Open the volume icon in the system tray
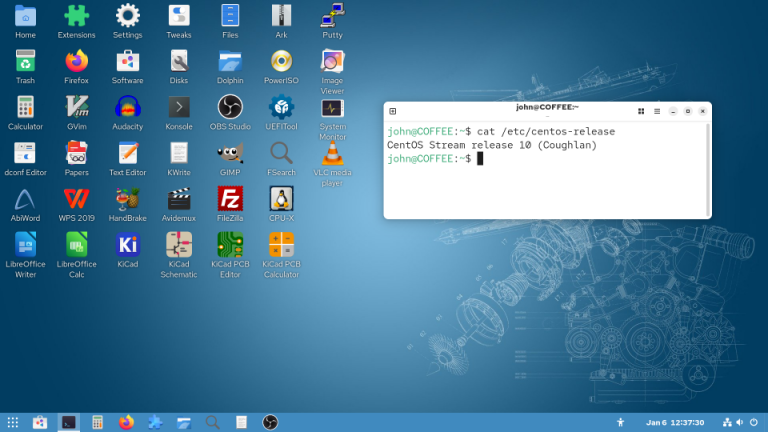768x432 pixels. pyautogui.click(x=741, y=422)
